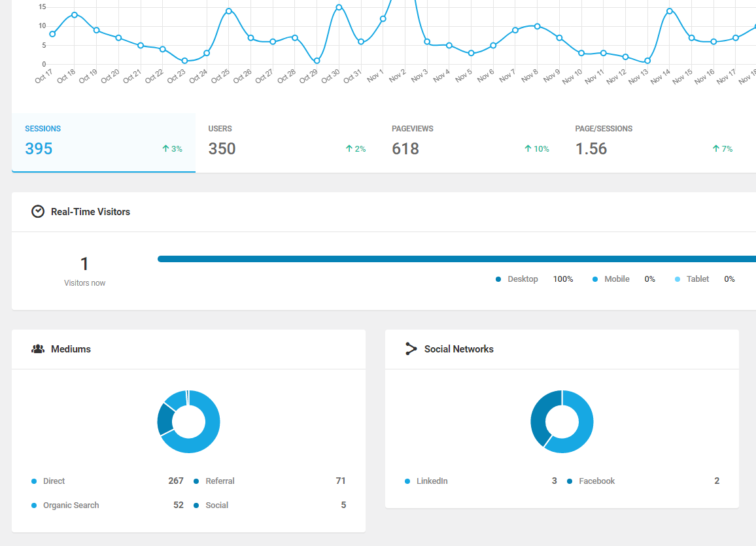Image resolution: width=756 pixels, height=546 pixels.
Task: Click the Mediums people icon
Action: (x=38, y=349)
